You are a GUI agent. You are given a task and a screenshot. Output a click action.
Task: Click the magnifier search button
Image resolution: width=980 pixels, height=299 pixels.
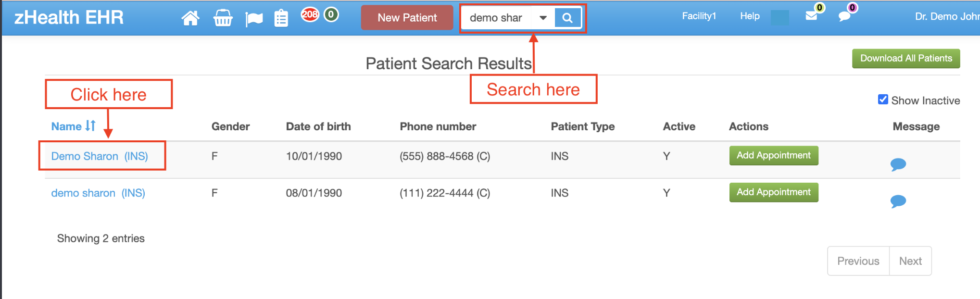(567, 18)
